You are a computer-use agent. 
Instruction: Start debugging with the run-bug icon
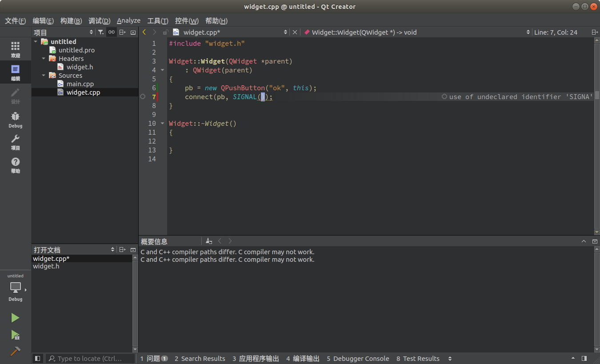(x=16, y=335)
